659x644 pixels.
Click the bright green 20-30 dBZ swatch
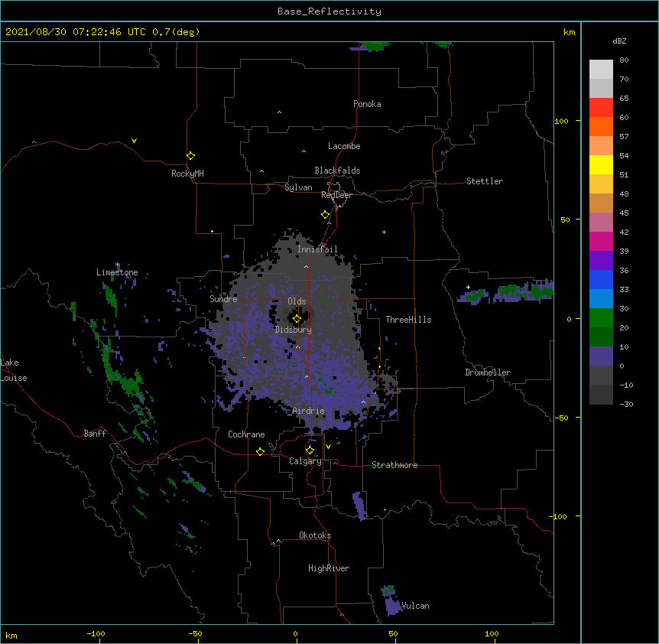(601, 318)
